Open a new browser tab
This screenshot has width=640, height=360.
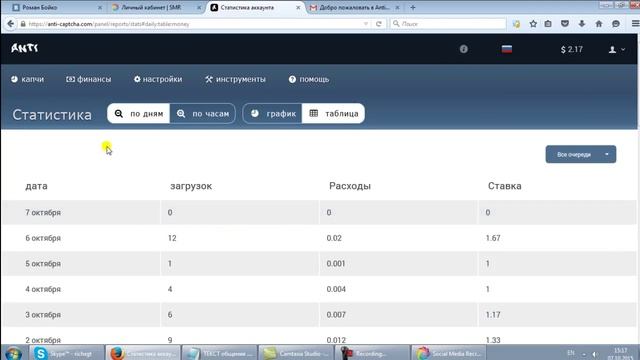[x=413, y=7]
